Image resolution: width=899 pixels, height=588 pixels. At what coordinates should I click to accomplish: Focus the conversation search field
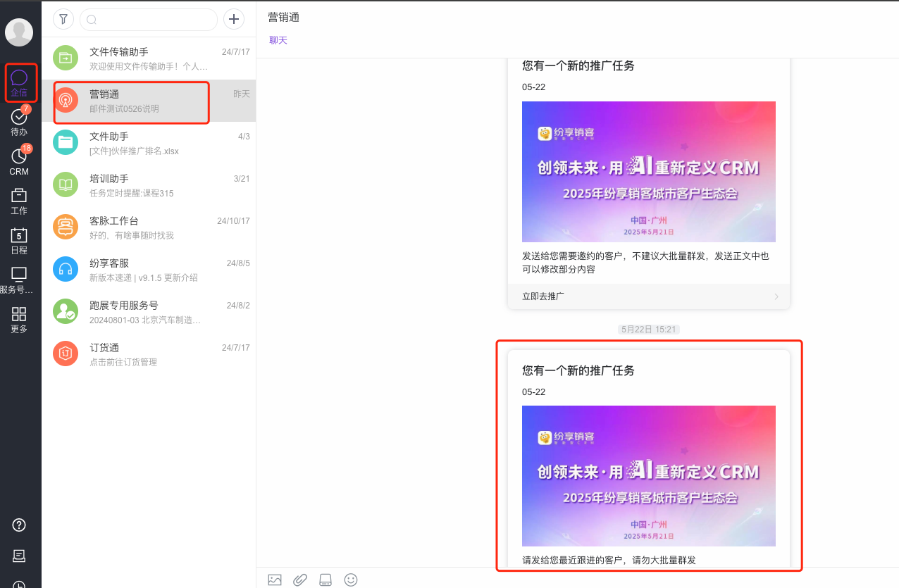pyautogui.click(x=149, y=20)
